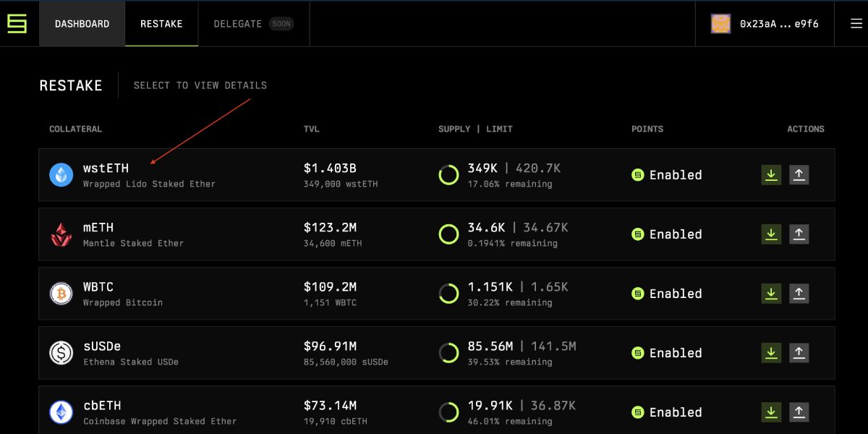The width and height of the screenshot is (868, 434).
Task: Click the wallet avatar icon
Action: [721, 24]
